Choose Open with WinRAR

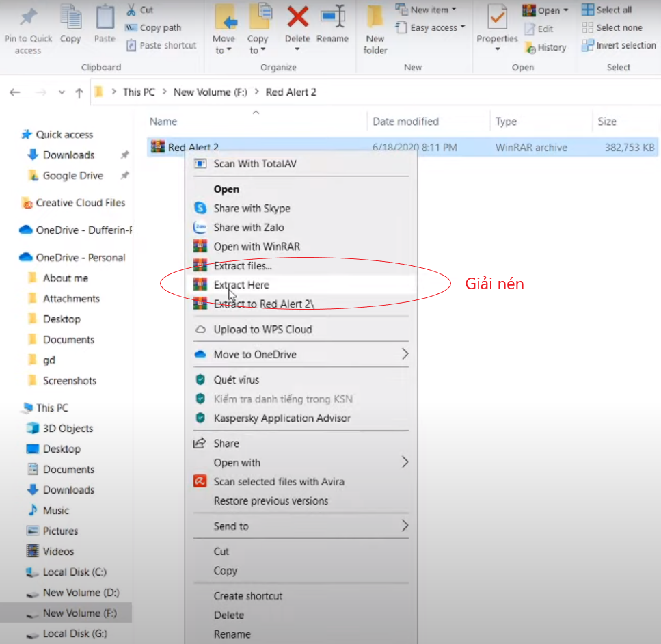pos(301,246)
